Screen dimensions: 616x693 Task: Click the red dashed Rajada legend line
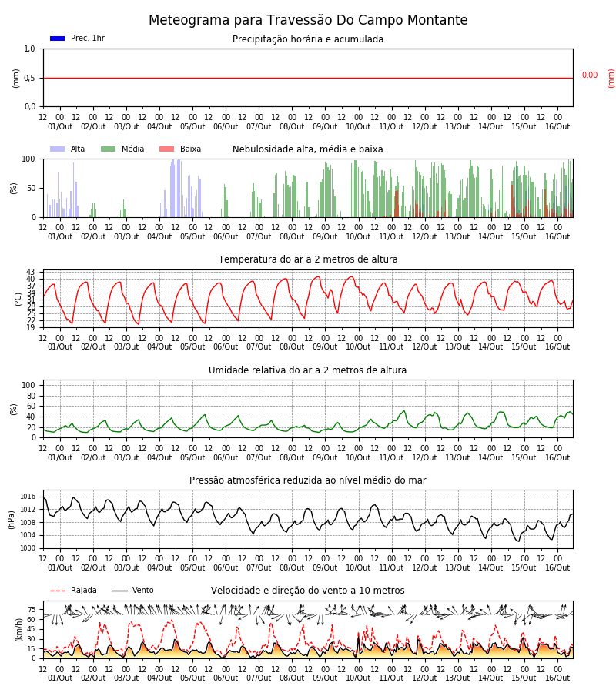(x=58, y=591)
